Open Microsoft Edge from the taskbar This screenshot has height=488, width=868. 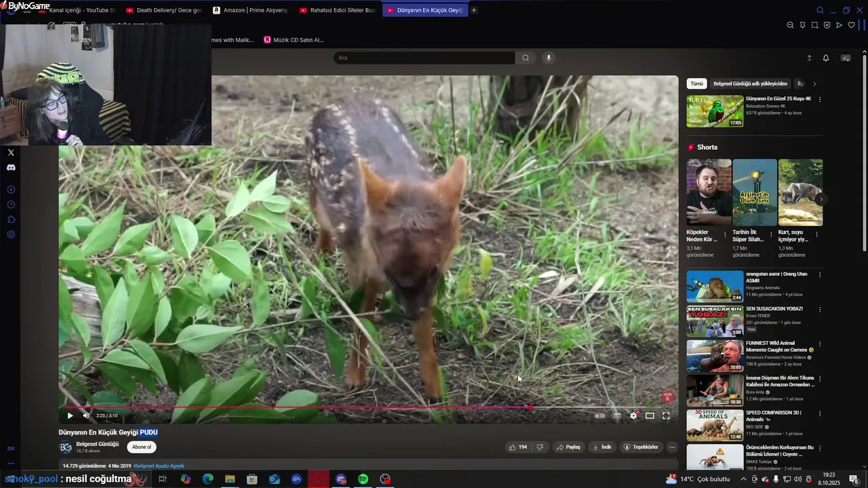208,479
